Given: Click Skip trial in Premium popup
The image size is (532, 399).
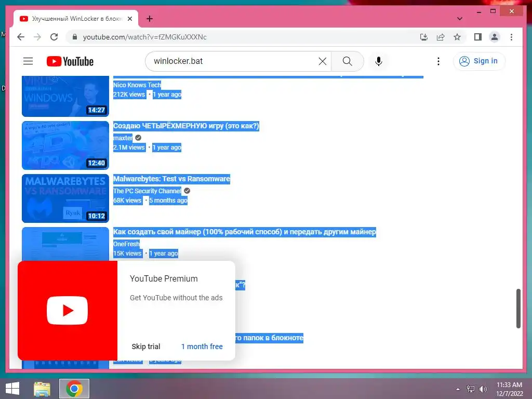Looking at the screenshot, I should tap(146, 347).
